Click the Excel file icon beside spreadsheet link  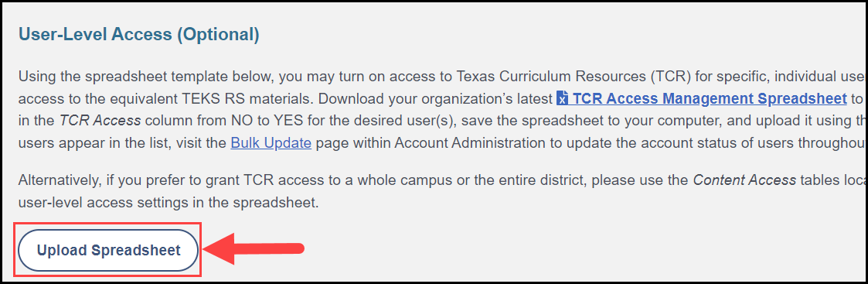[563, 99]
